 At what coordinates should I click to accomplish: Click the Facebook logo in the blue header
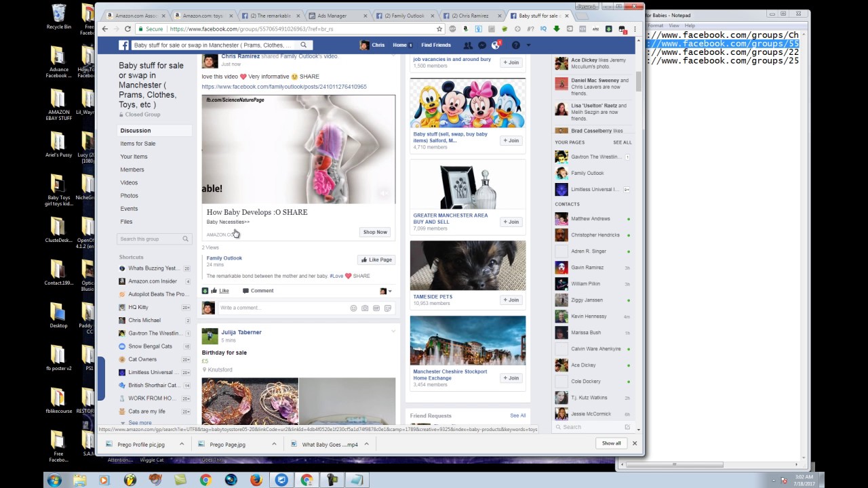point(124,45)
